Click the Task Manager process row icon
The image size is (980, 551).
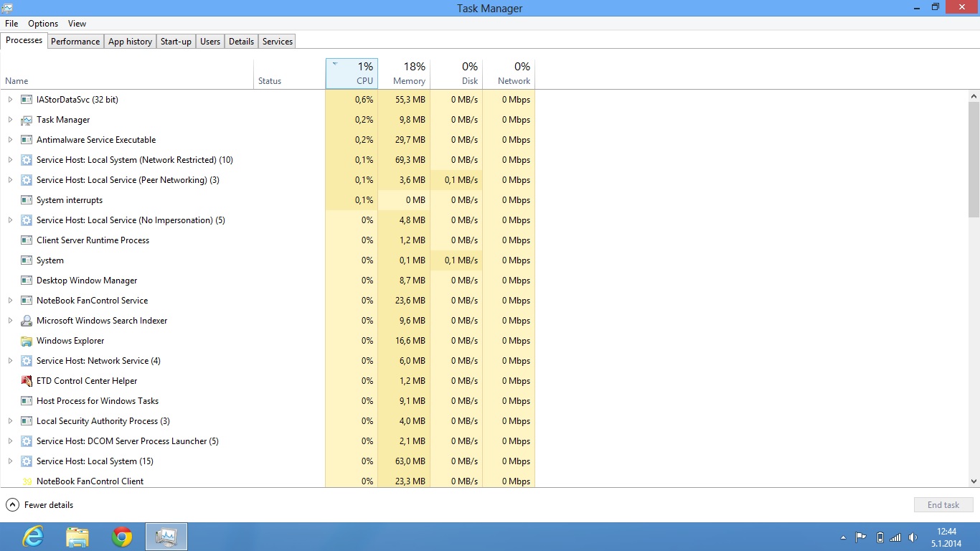[x=27, y=120]
